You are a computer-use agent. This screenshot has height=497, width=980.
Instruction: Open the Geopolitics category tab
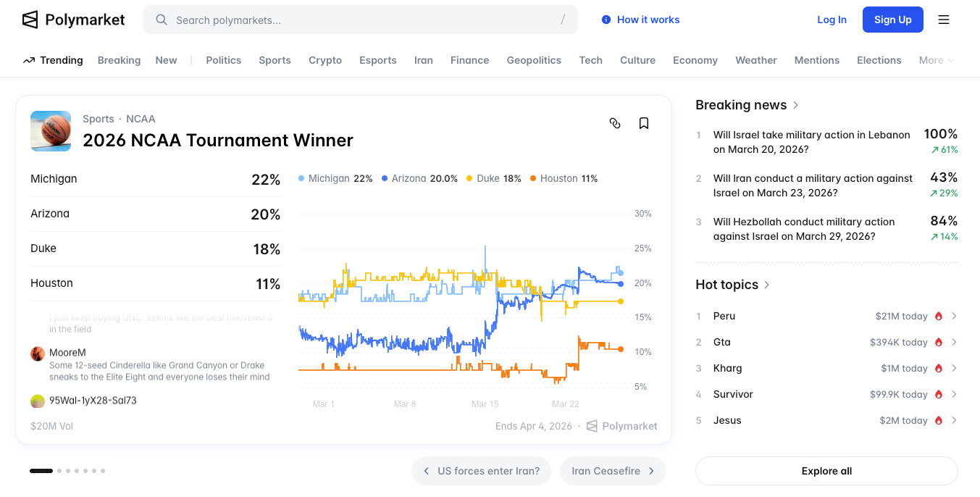tap(534, 60)
